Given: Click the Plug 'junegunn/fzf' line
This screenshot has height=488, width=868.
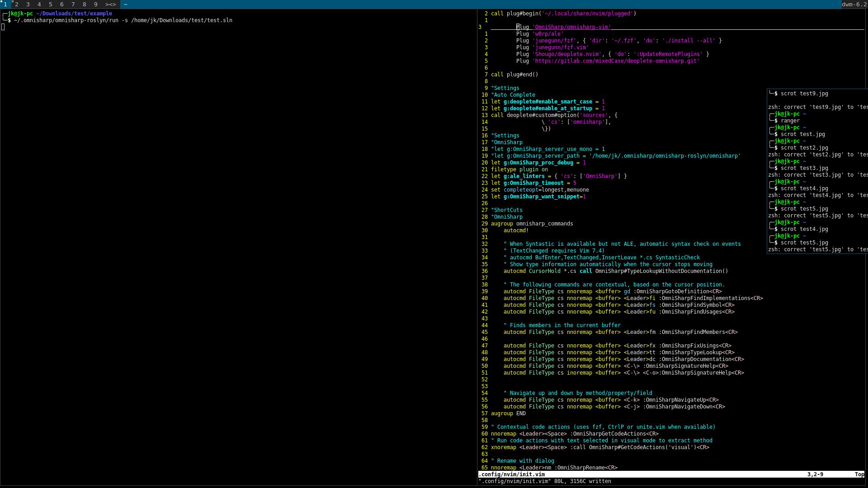Looking at the screenshot, I should [619, 41].
